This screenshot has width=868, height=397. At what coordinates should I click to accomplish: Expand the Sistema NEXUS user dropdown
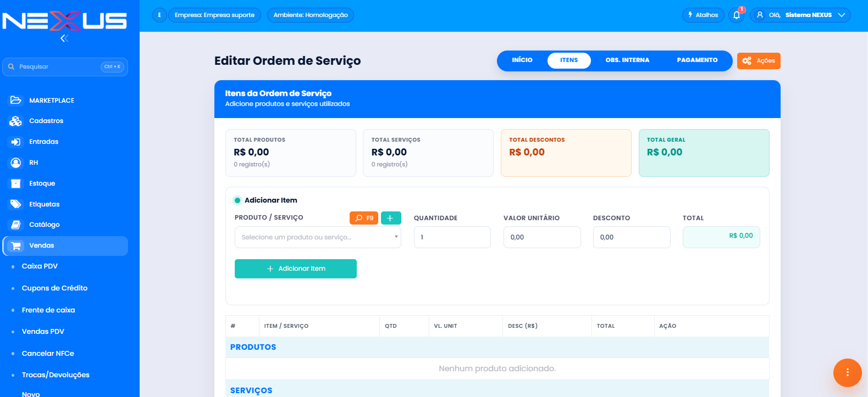[800, 15]
